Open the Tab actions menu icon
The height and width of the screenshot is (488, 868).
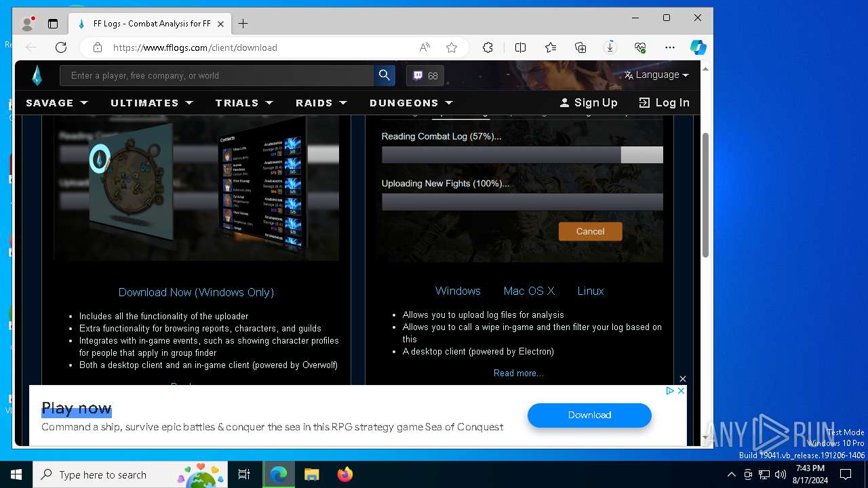pyautogui.click(x=53, y=24)
